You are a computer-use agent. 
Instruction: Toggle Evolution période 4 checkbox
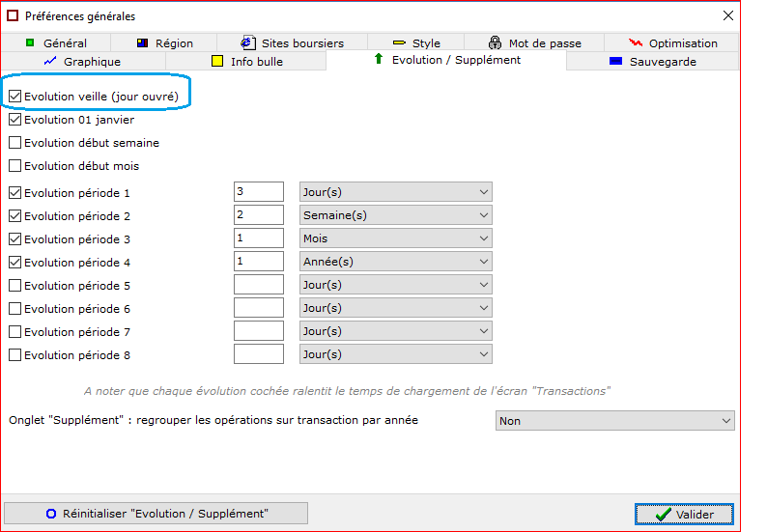tap(15, 262)
